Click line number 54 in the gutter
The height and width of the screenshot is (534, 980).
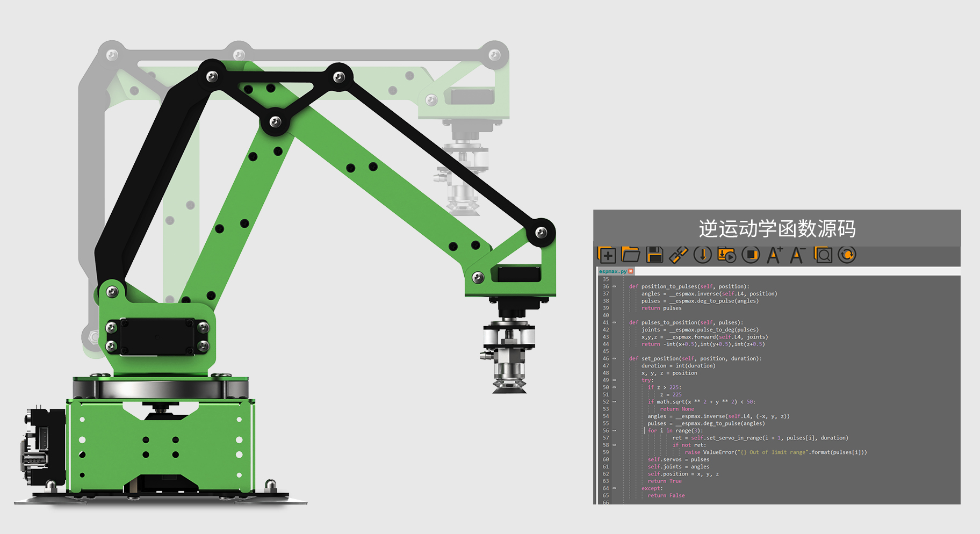(606, 416)
